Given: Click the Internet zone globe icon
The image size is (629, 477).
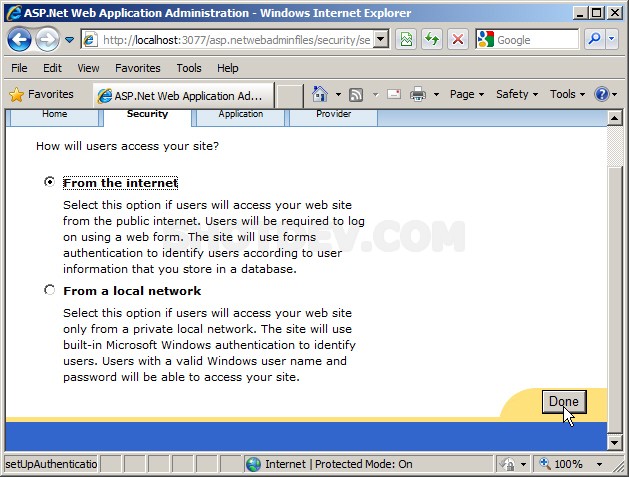Looking at the screenshot, I should [253, 464].
